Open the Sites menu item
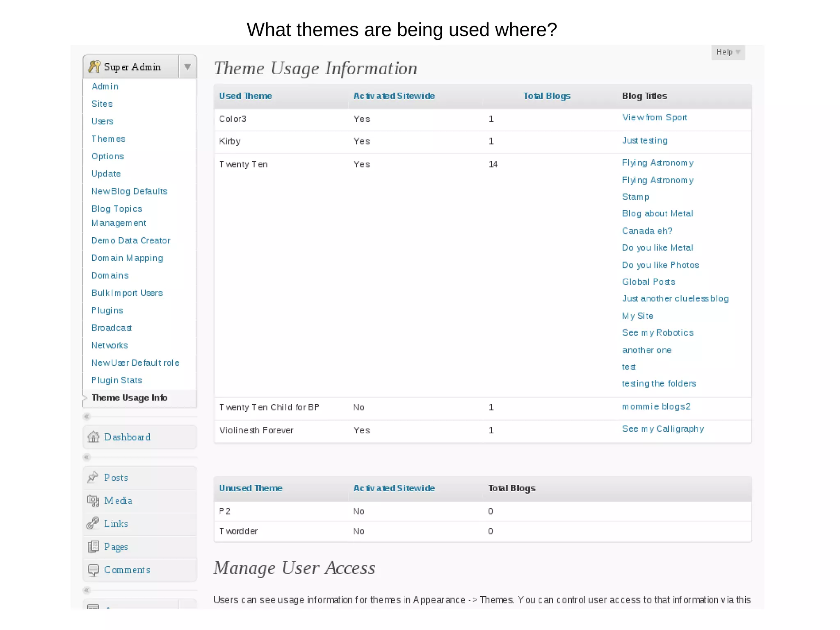The image size is (840, 630). 102,104
